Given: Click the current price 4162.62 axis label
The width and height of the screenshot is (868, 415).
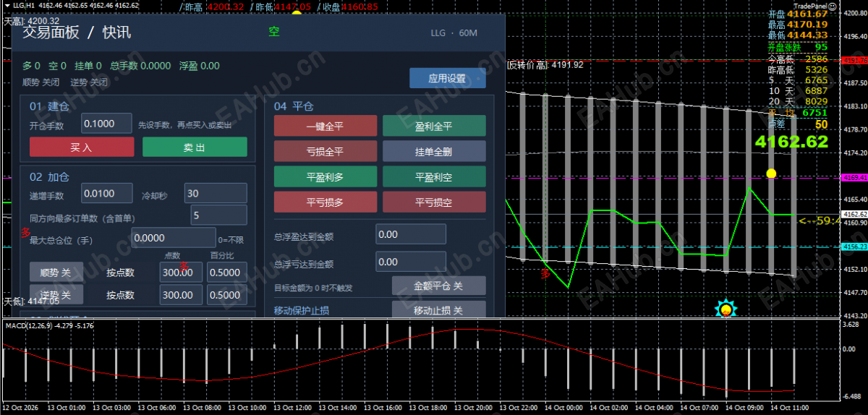Looking at the screenshot, I should (854, 214).
